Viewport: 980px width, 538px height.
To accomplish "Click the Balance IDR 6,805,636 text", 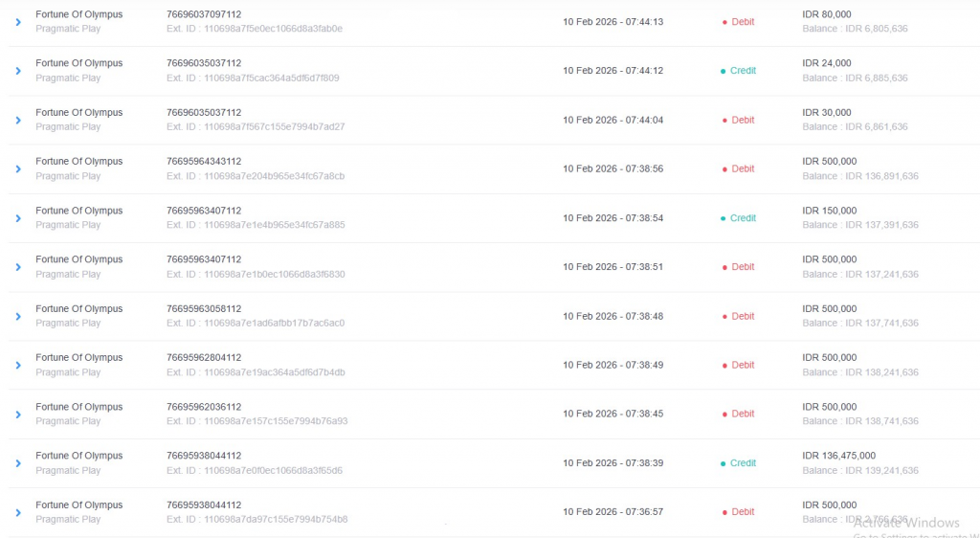I will click(x=855, y=29).
